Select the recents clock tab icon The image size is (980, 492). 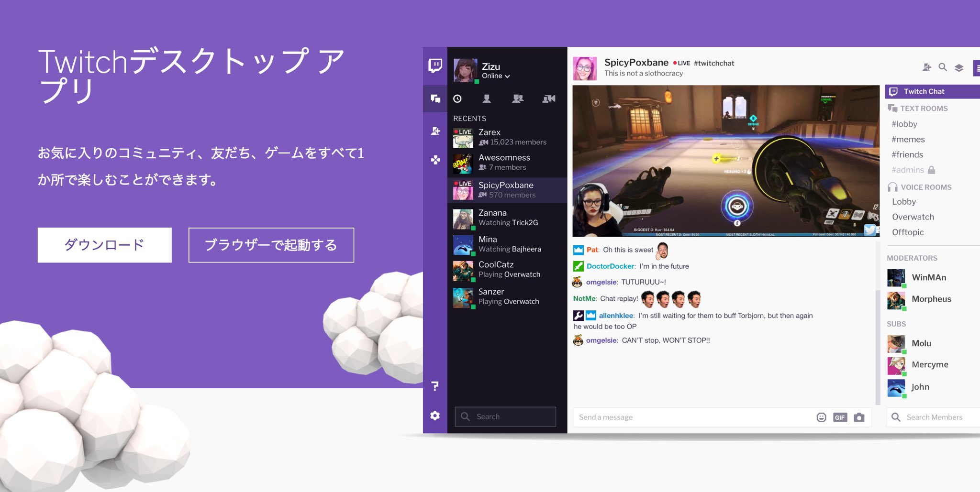[x=457, y=98]
